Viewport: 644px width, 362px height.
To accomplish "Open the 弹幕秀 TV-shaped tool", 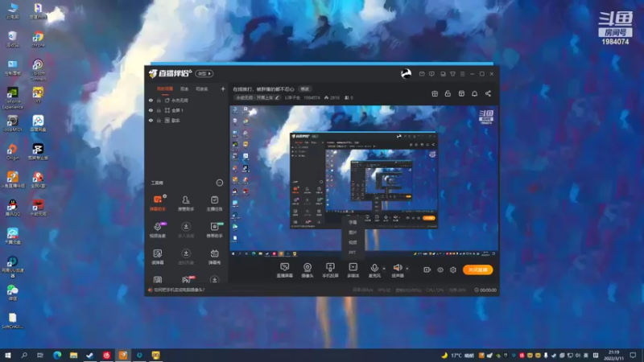I will [x=214, y=257].
